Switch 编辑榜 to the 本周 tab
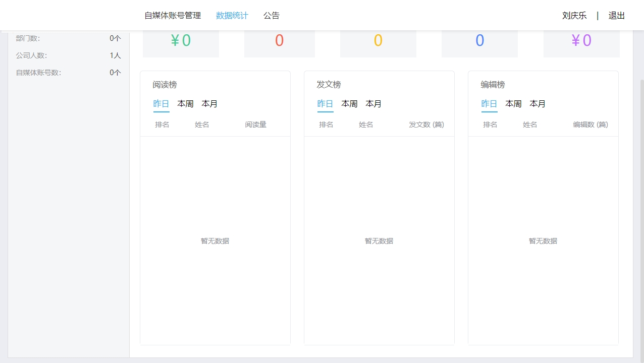This screenshot has width=644, height=363. [x=513, y=104]
